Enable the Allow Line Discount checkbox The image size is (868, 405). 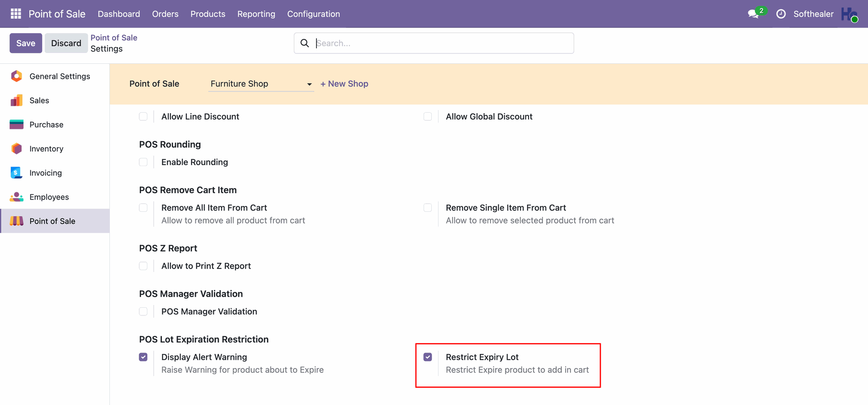[x=143, y=117]
